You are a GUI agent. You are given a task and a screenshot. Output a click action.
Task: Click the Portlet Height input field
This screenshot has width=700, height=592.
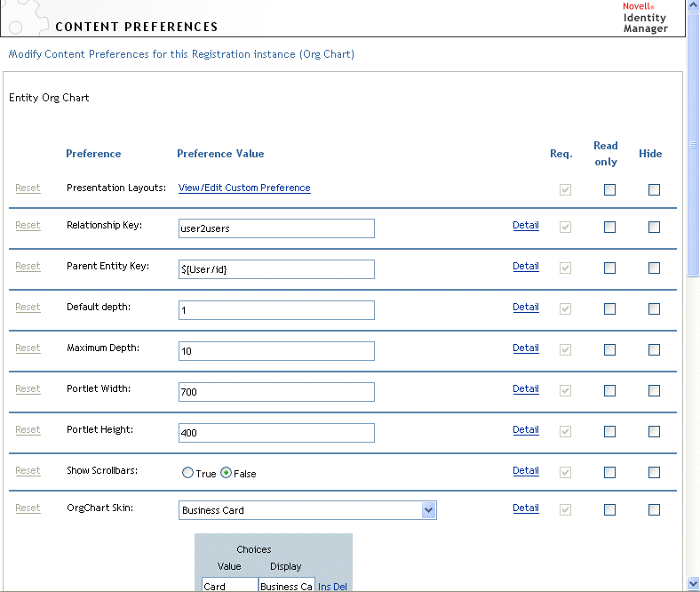pos(276,433)
